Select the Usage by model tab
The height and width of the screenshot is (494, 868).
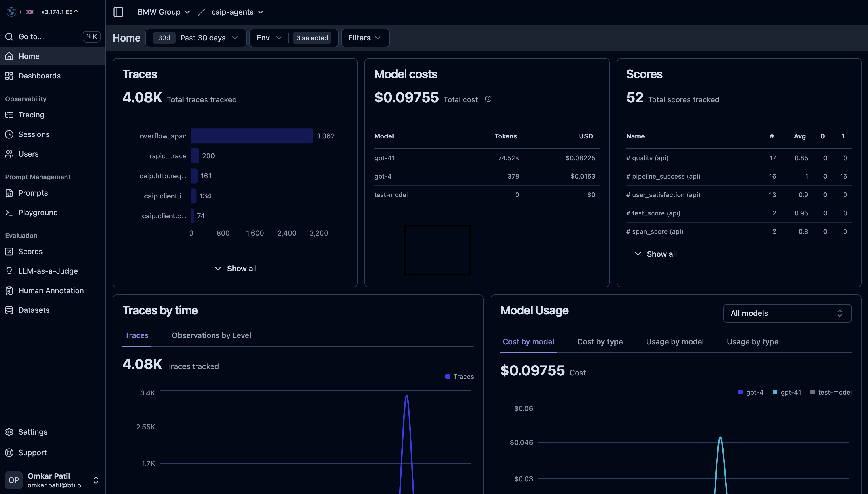[675, 342]
